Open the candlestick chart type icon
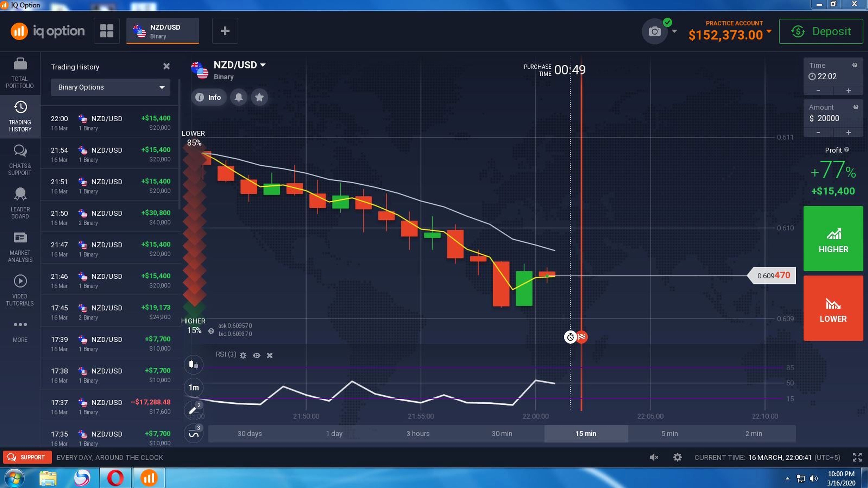Image resolution: width=868 pixels, height=488 pixels. point(193,364)
